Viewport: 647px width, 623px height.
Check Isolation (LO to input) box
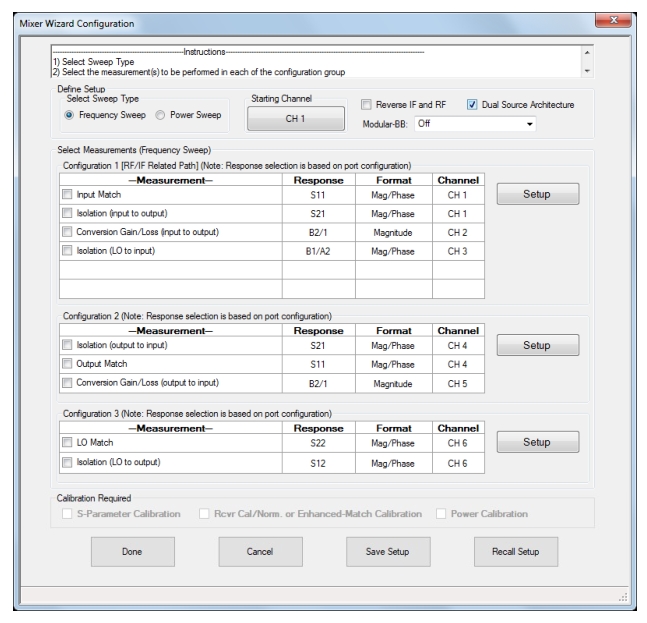click(68, 251)
